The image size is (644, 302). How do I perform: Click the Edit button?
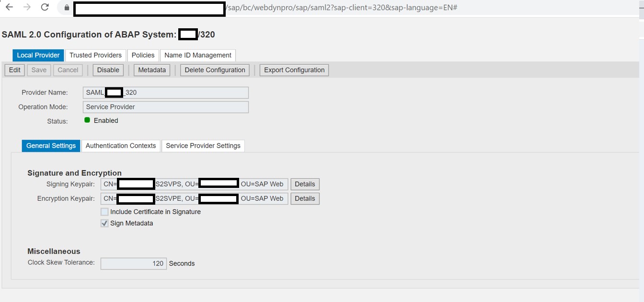pyautogui.click(x=14, y=70)
